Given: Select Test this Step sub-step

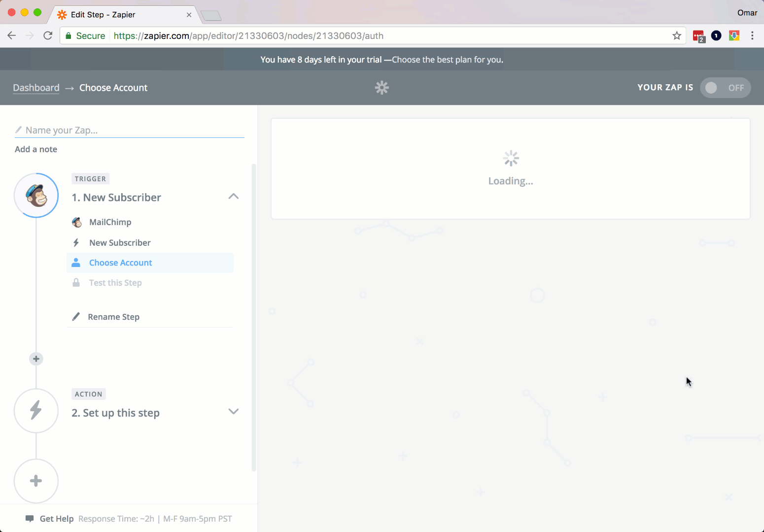Looking at the screenshot, I should tap(150, 283).
